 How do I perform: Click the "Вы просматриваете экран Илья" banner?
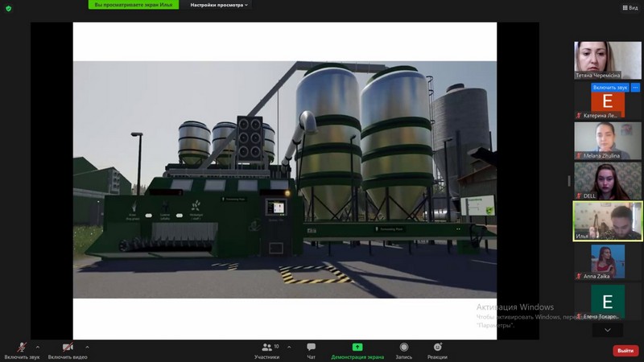coord(134,5)
